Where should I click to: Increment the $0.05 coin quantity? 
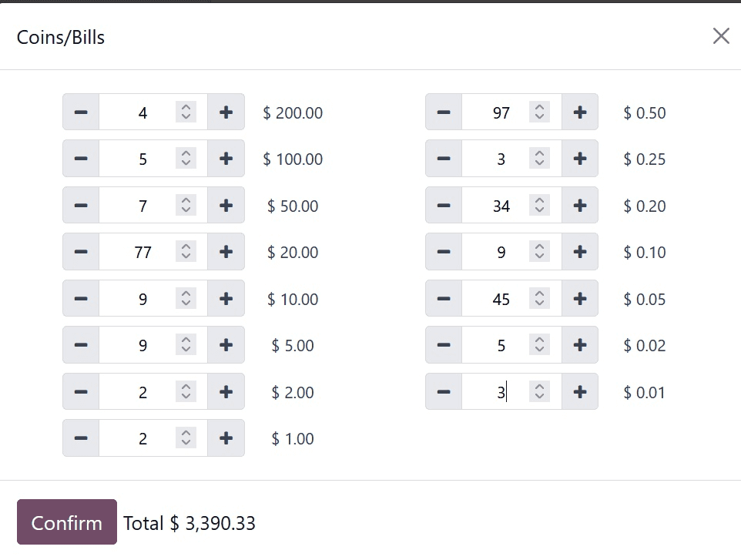click(x=580, y=299)
